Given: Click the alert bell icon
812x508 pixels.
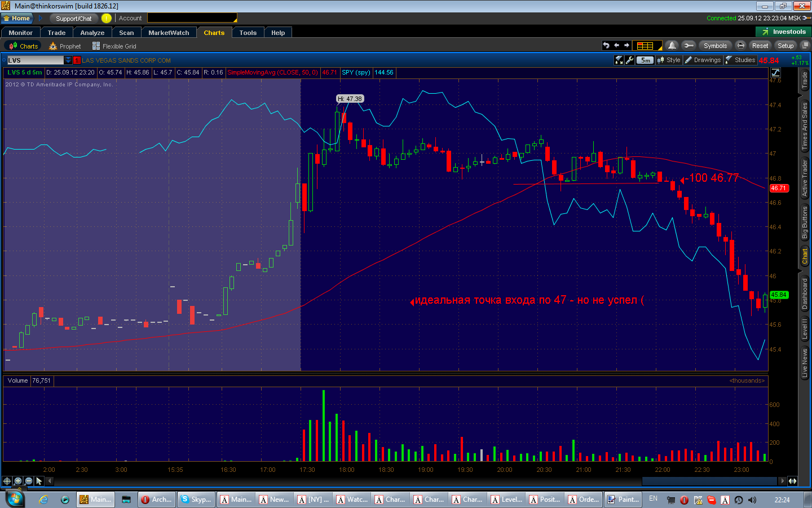Looking at the screenshot, I should 672,45.
